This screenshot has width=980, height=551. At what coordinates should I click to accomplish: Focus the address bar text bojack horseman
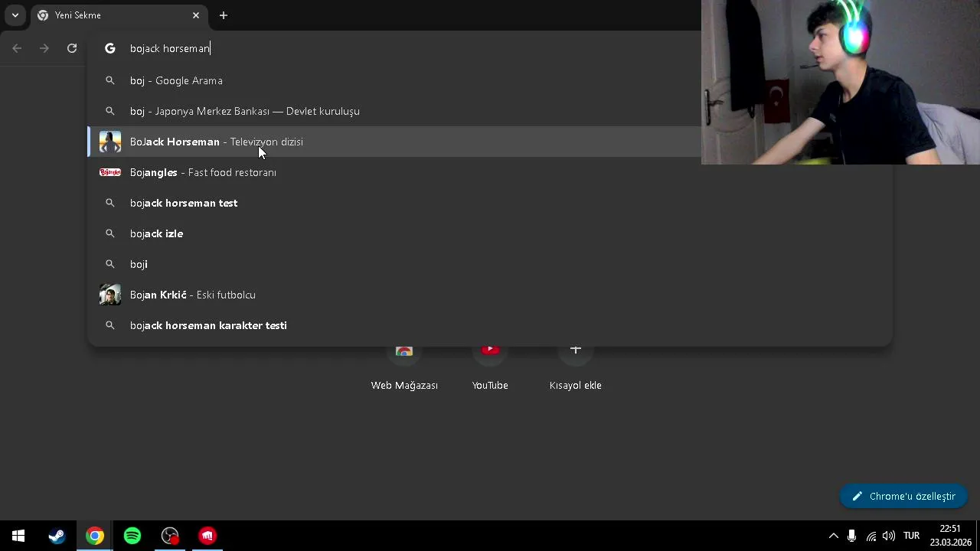coord(170,48)
